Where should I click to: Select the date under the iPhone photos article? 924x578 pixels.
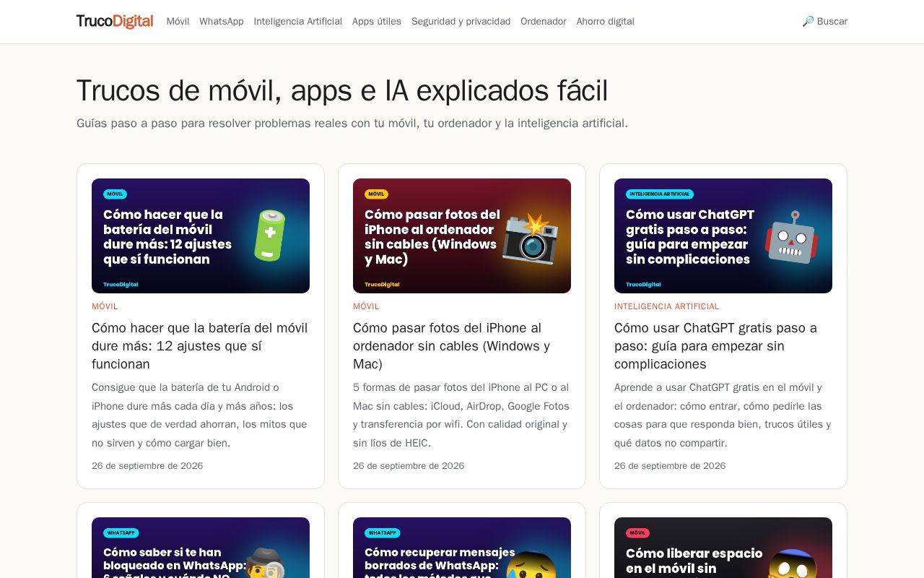pyautogui.click(x=409, y=466)
